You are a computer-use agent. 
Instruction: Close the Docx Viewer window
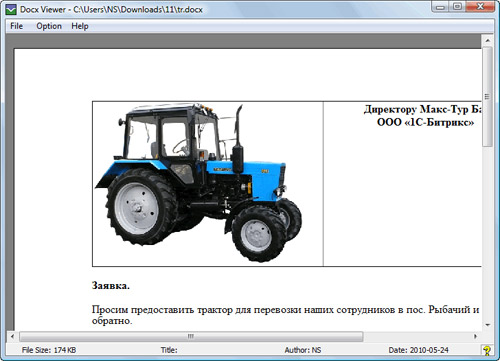480,6
